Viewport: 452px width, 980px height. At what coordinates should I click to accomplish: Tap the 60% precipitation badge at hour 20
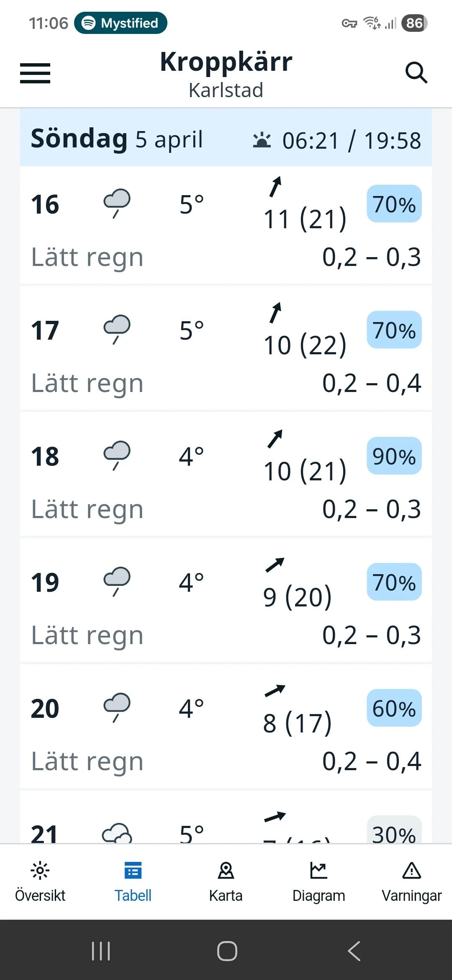tap(394, 708)
